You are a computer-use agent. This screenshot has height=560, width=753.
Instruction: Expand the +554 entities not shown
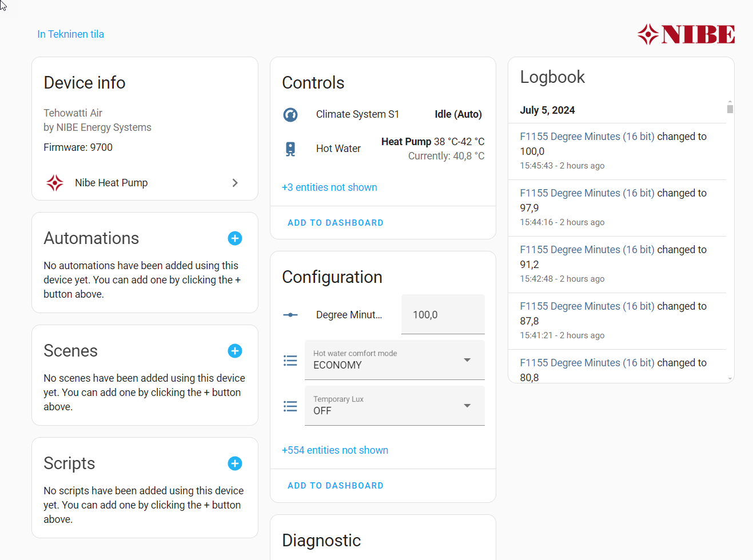[334, 450]
